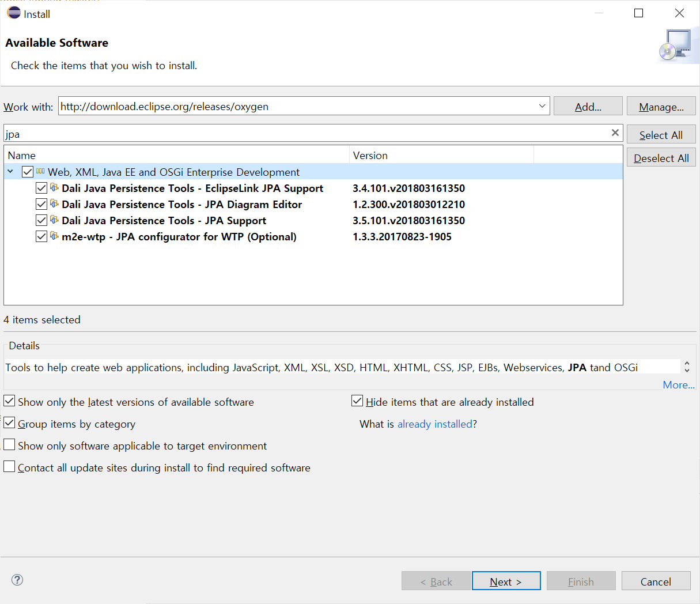Click feature icon of JPA Diagram Editor row
The height and width of the screenshot is (604, 700).
pos(54,203)
